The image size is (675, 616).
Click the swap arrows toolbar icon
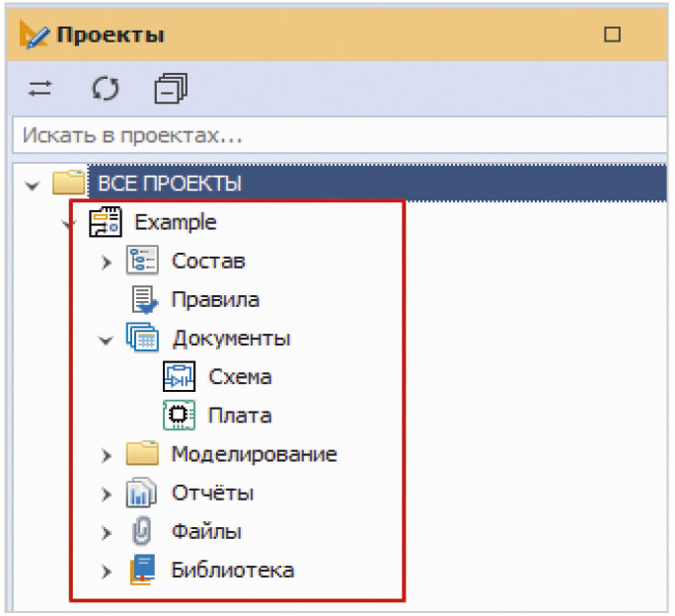pyautogui.click(x=39, y=89)
